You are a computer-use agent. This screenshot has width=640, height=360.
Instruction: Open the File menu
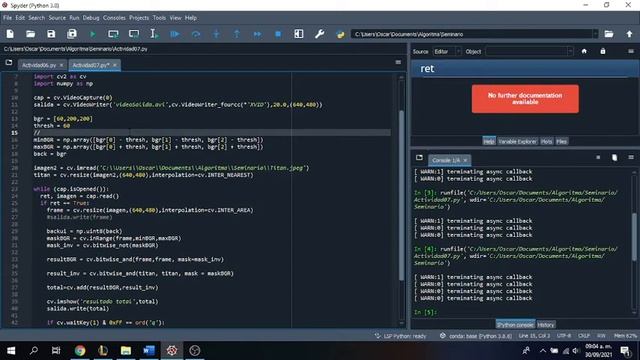[x=8, y=18]
